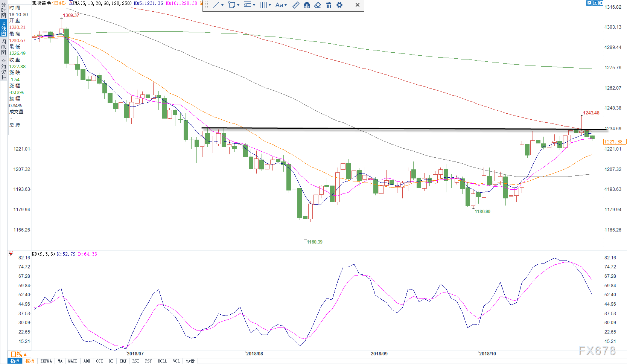Click the MA10:1228.38 value label
627x364 pixels.
pyautogui.click(x=181, y=3)
